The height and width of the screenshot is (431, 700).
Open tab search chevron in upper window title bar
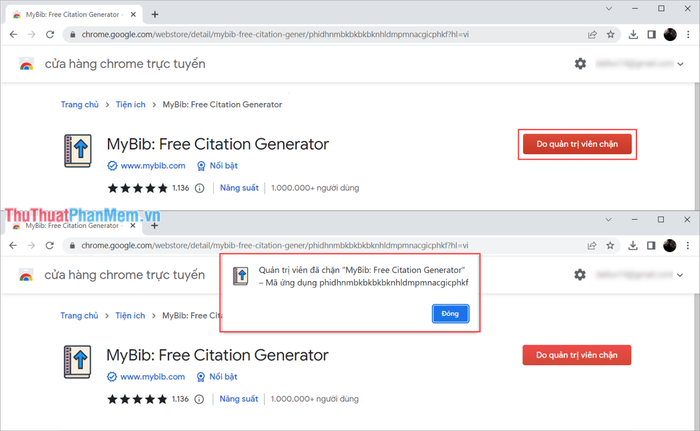point(608,8)
